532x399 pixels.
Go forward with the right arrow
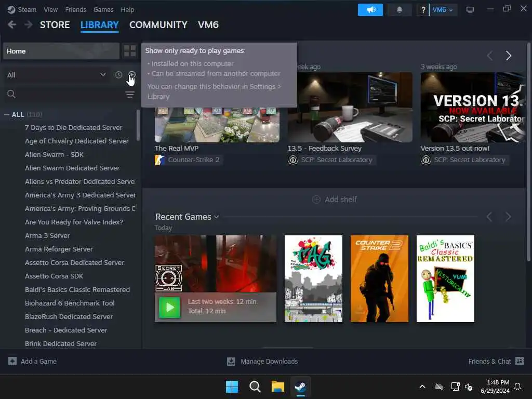29,24
